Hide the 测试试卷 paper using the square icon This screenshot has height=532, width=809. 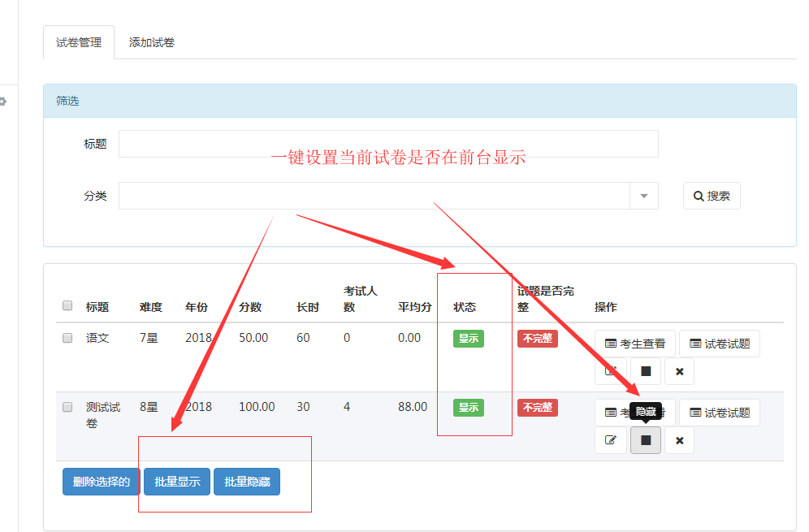click(x=646, y=440)
